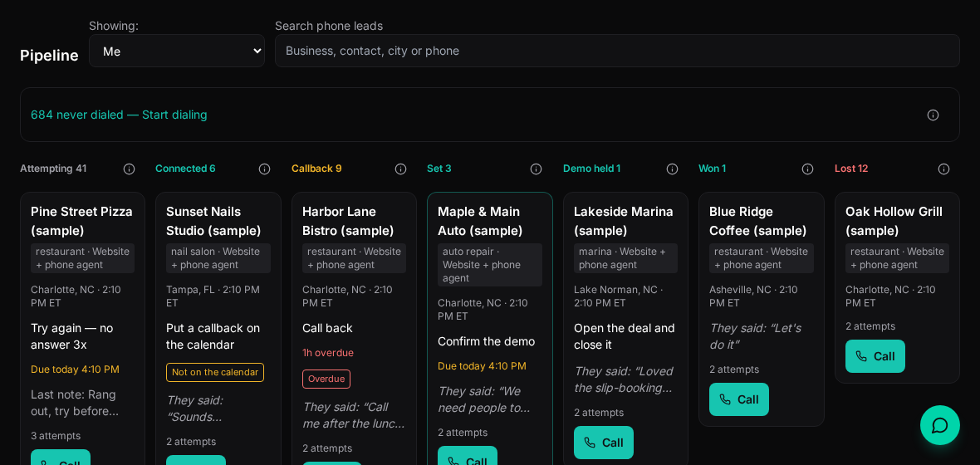The width and height of the screenshot is (980, 465).
Task: Open the Showing dropdown set to Me
Action: [x=177, y=51]
